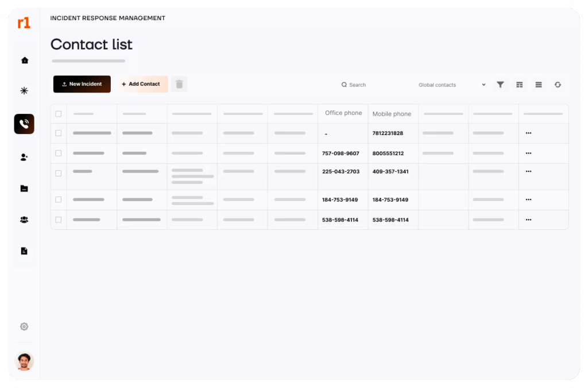Image resolution: width=588 pixels, height=388 pixels.
Task: Open the group of people sidebar icon
Action: pyautogui.click(x=24, y=220)
